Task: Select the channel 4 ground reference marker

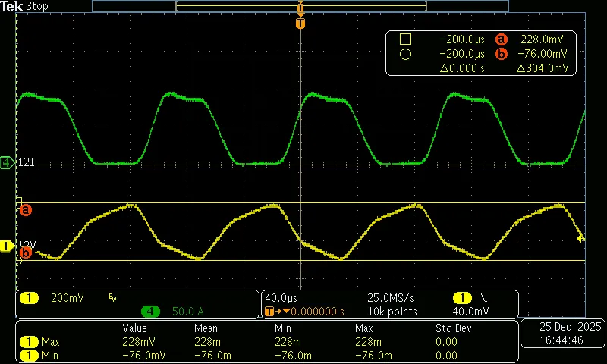Action: 7,162
